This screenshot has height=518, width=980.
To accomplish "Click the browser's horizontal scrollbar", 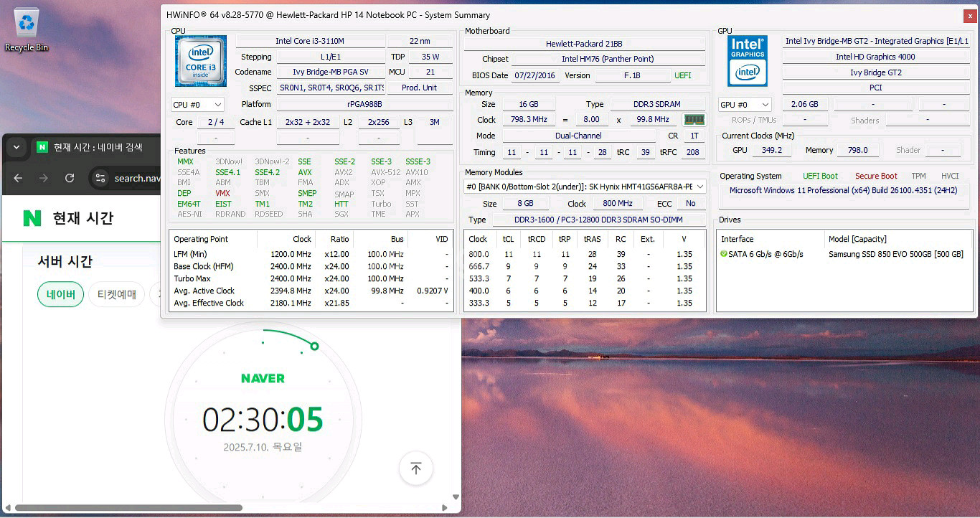I will pos(128,508).
